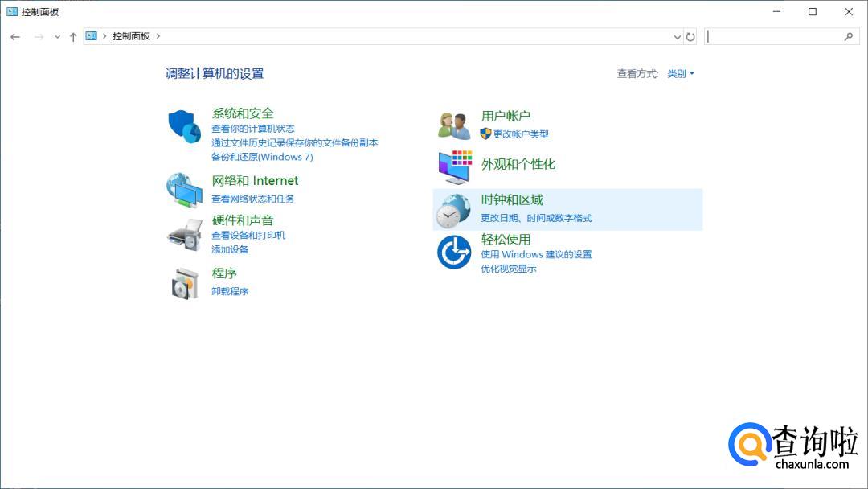Minimize the control panel window
Image resolution: width=868 pixels, height=489 pixels.
click(776, 11)
